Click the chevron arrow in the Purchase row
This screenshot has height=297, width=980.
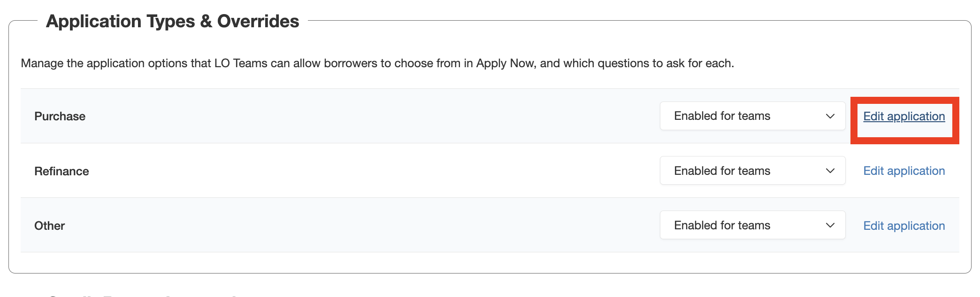pyautogui.click(x=830, y=116)
